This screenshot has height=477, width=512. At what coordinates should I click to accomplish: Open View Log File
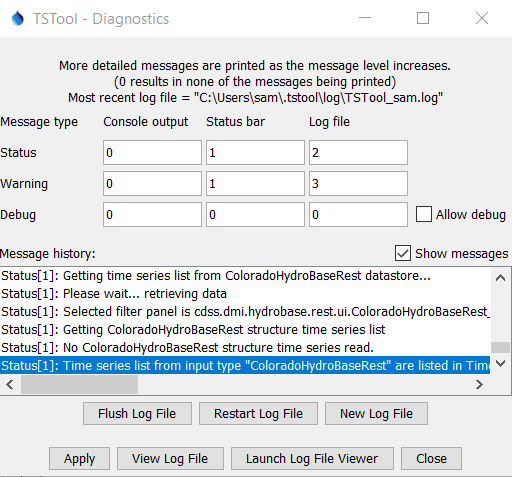[x=170, y=459]
